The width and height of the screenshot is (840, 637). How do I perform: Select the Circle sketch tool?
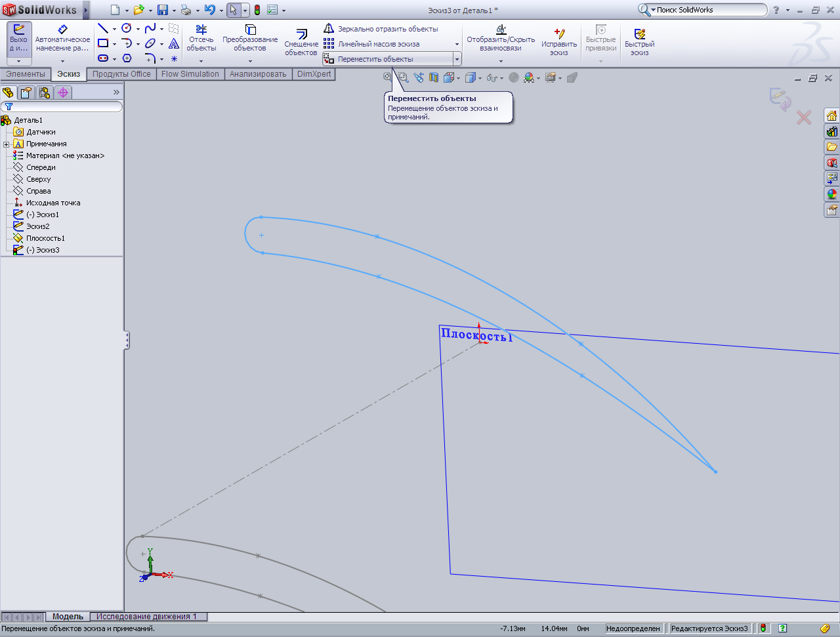tap(127, 29)
